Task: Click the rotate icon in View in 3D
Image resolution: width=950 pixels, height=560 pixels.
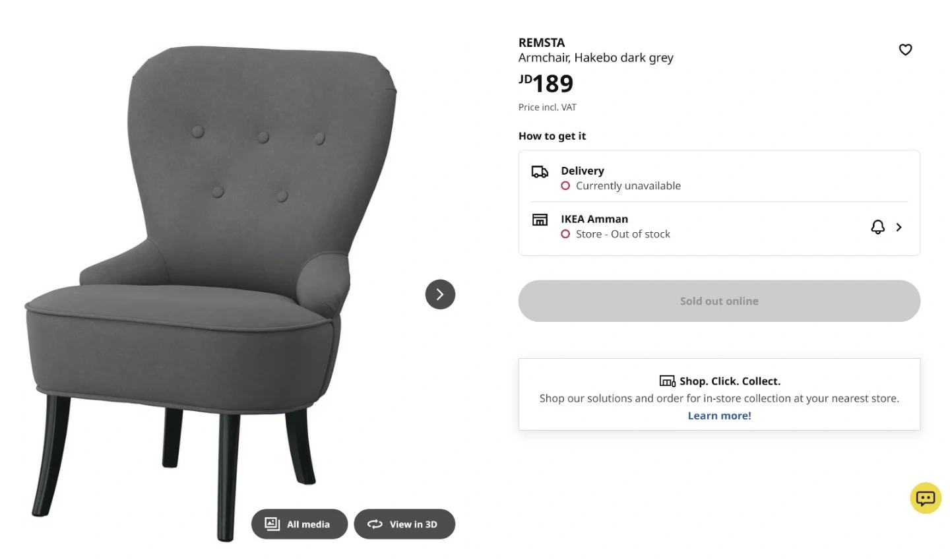Action: (375, 524)
